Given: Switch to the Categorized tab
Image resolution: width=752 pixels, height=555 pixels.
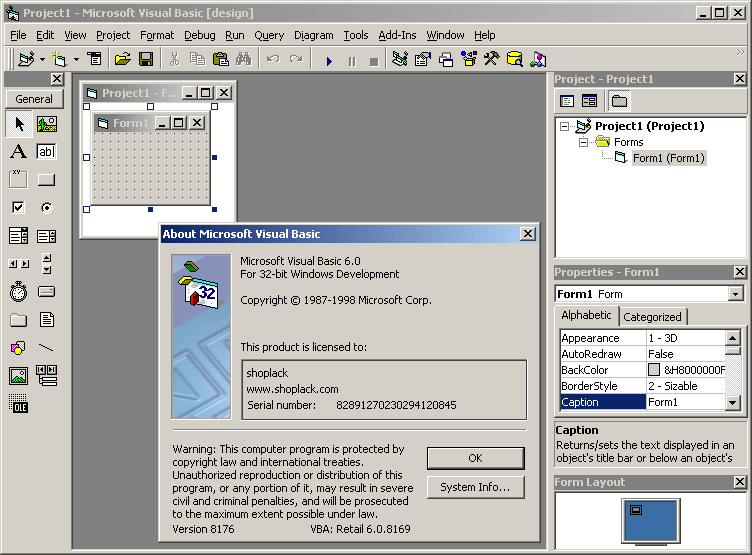Looking at the screenshot, I should (652, 317).
